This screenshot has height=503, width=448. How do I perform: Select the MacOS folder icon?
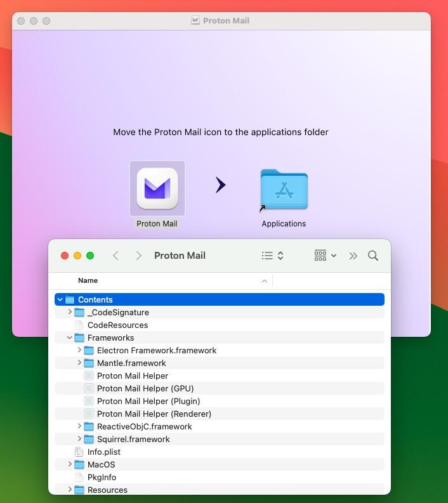click(79, 464)
